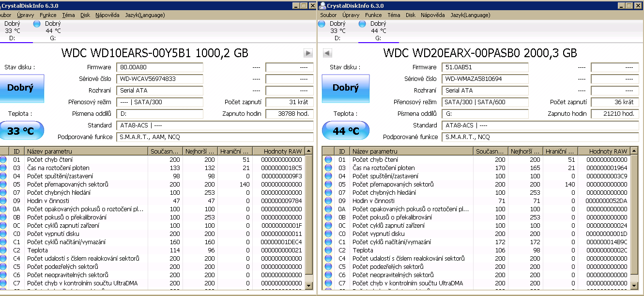The image size is (644, 296).
Task: Click WDC WD20EARX-00PASB0 2000,3 GB title
Action: coord(480,53)
